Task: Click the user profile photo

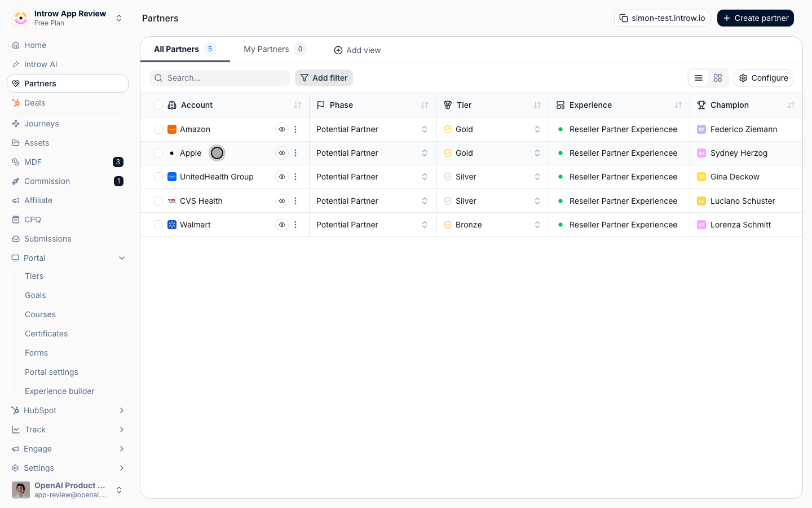Action: pos(21,490)
